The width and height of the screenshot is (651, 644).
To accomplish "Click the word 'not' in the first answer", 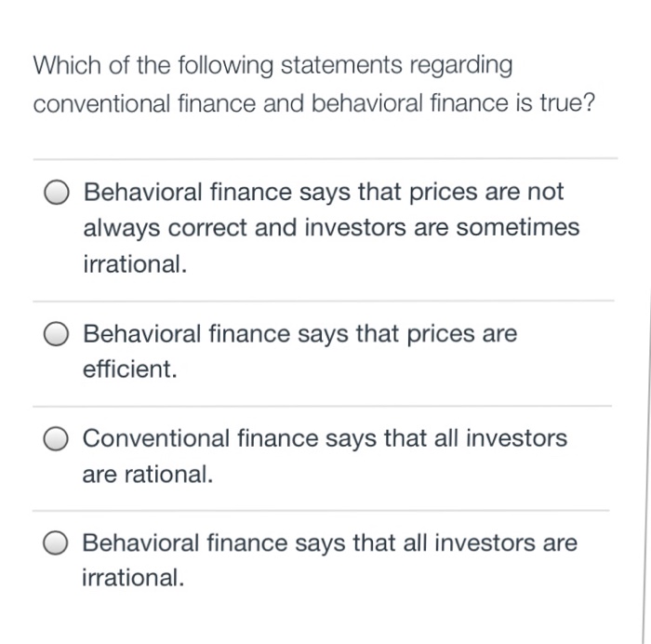I will point(544,193).
